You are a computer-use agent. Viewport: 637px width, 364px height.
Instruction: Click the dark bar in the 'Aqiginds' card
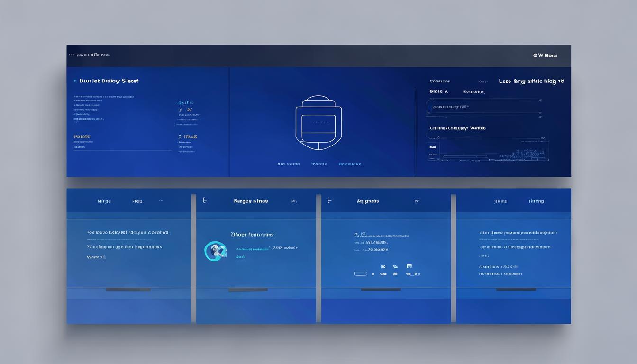pos(381,290)
